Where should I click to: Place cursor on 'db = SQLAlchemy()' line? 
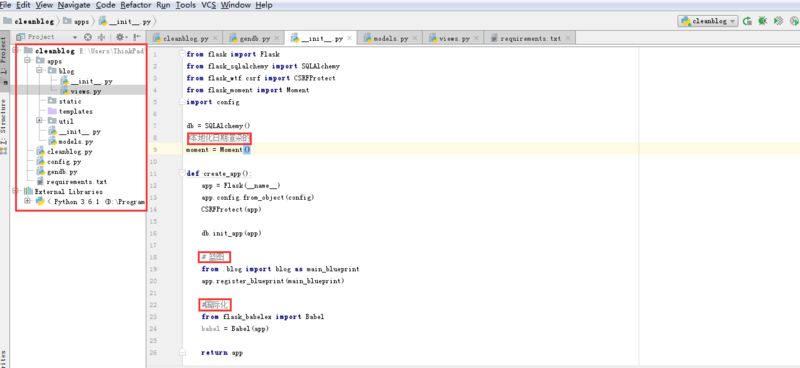click(x=218, y=126)
